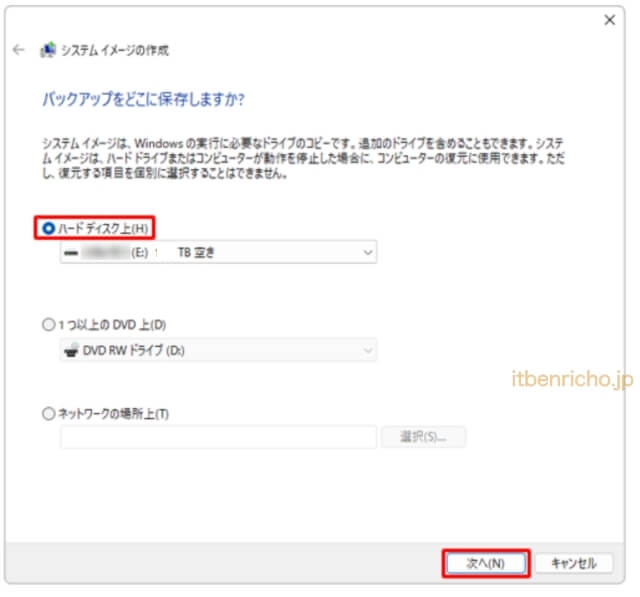Image resolution: width=640 pixels, height=597 pixels.
Task: Cancel the wizard using キャンセル
Action: pos(573,563)
